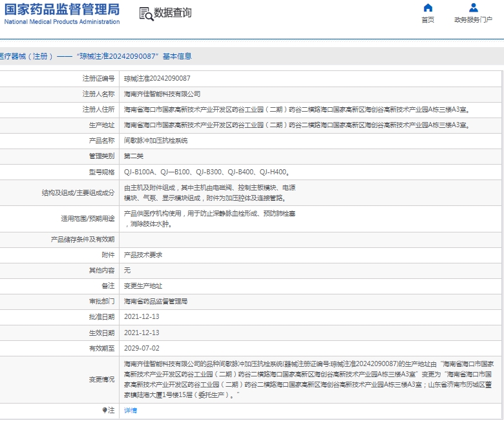The image size is (504, 421).
Task: Click the 变更情况 description paragraph
Action: pos(309,380)
